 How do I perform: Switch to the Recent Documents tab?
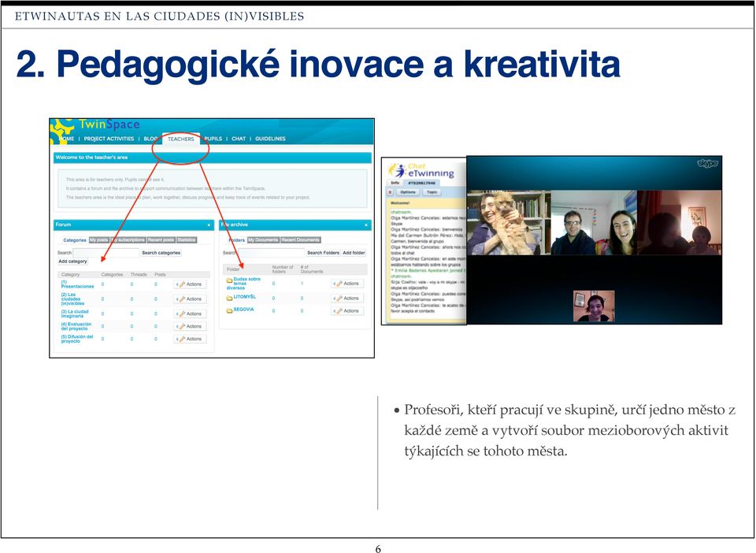[300, 240]
